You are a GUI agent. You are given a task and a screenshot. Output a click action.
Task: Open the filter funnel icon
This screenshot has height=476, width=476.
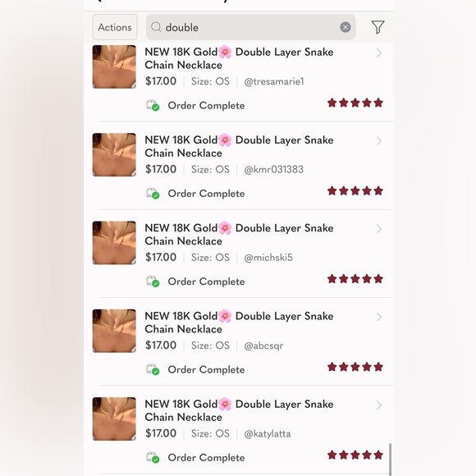click(378, 27)
